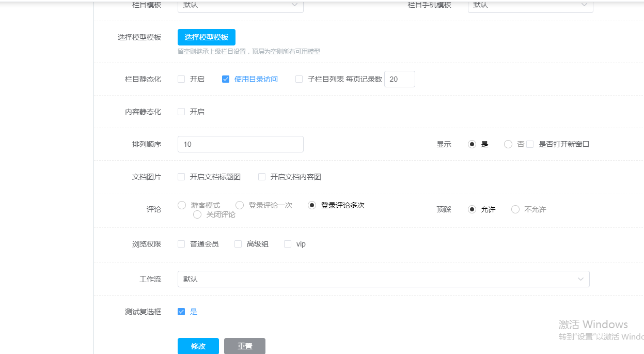Viewport: 644px width, 354px height.
Task: Click the 选择模型模板 button
Action: [x=206, y=37]
